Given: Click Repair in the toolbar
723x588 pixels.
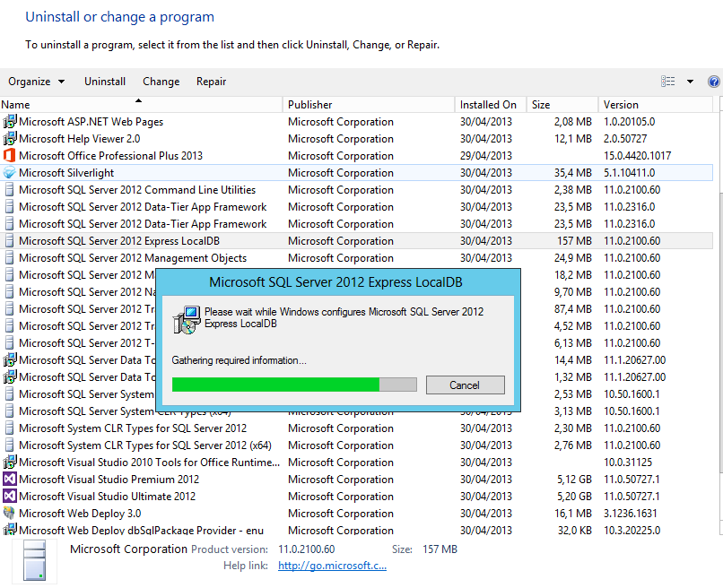Looking at the screenshot, I should [x=212, y=82].
